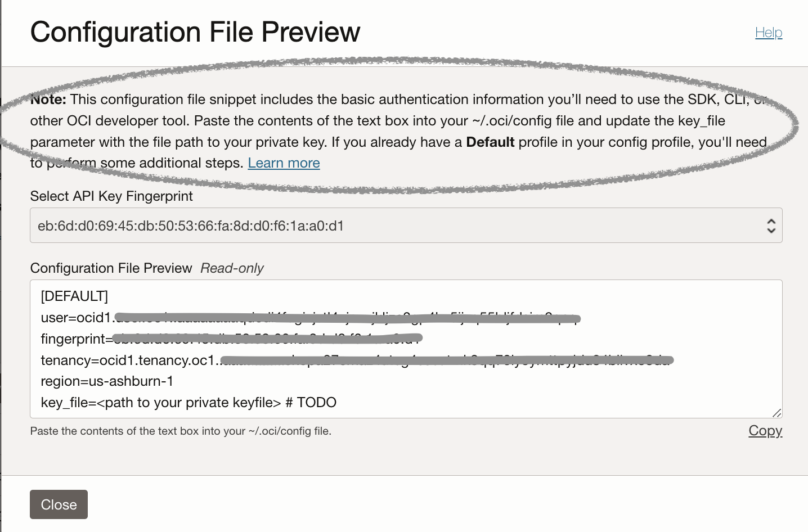The width and height of the screenshot is (808, 532).
Task: Click the fingerprint= line in preview
Action: point(231,339)
